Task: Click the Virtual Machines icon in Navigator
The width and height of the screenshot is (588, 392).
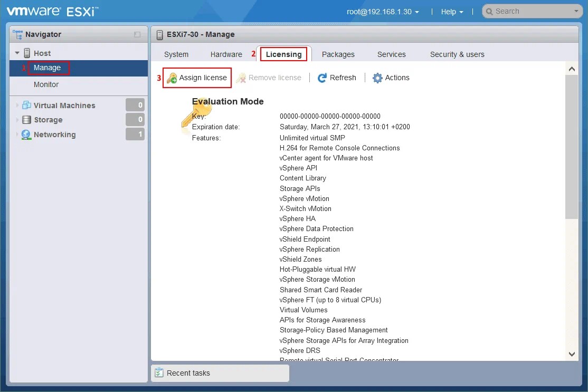Action: [26, 105]
